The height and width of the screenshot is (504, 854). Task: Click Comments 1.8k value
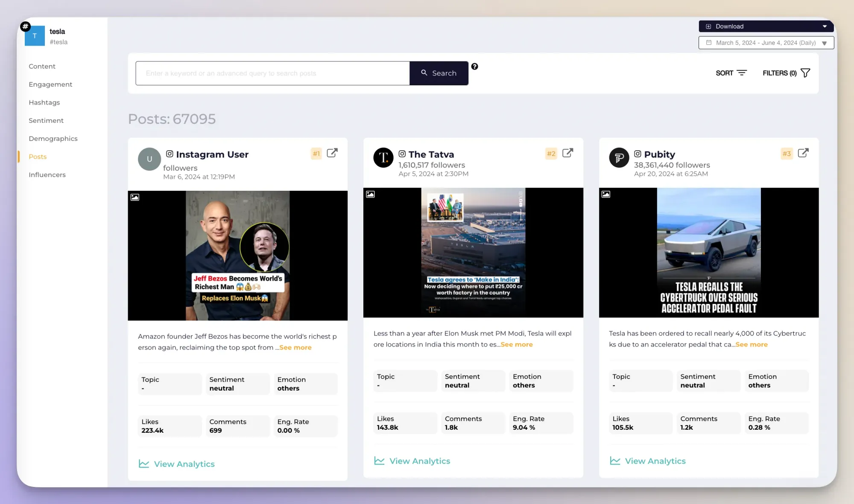coord(451,427)
